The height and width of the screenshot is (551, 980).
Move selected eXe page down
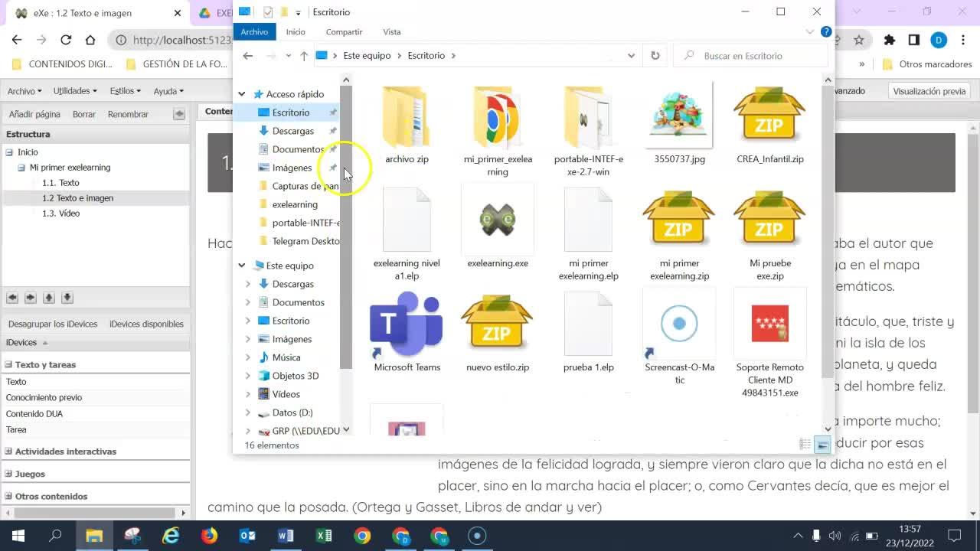[67, 298]
